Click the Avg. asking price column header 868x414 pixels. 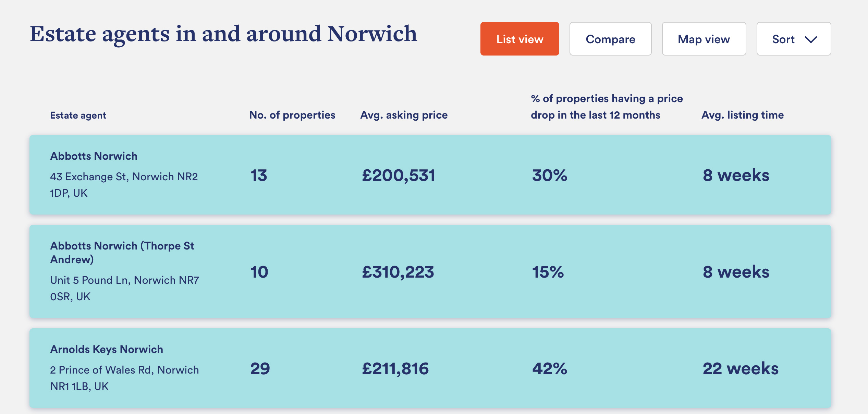click(x=404, y=115)
